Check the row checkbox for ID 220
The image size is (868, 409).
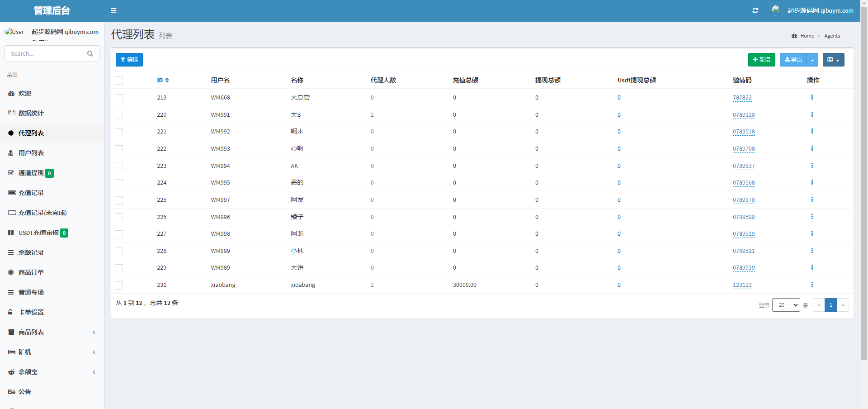click(119, 115)
